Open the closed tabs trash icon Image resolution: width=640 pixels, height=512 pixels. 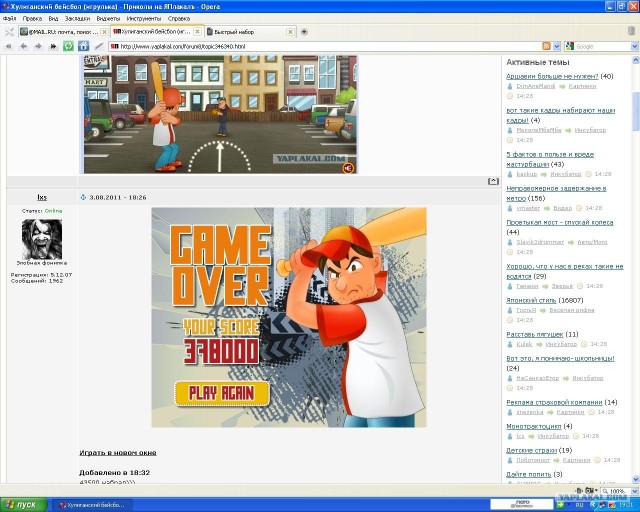[x=631, y=31]
